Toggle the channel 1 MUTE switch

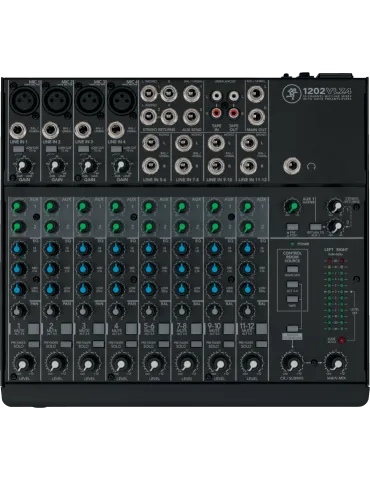(x=34, y=329)
